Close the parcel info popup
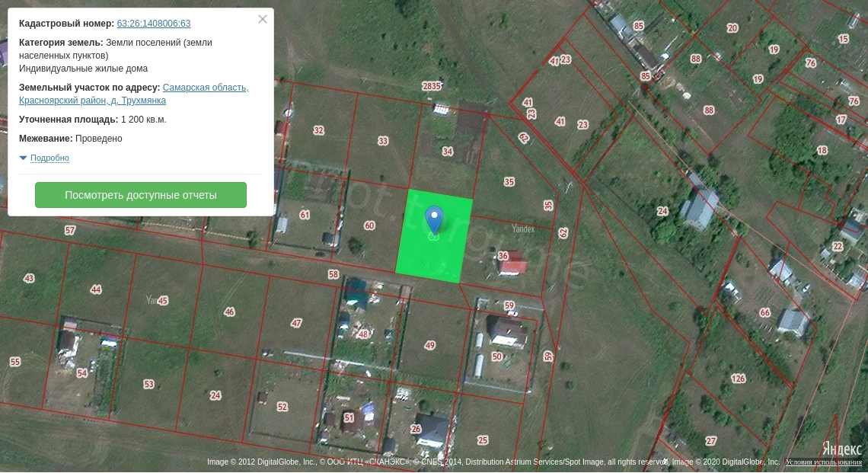This screenshot has width=868, height=473. tap(263, 19)
